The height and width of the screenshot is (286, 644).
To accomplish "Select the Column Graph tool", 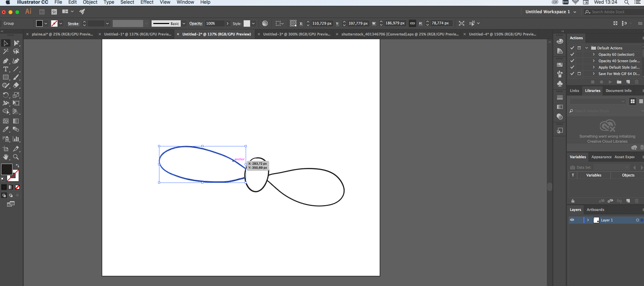I will [16, 139].
